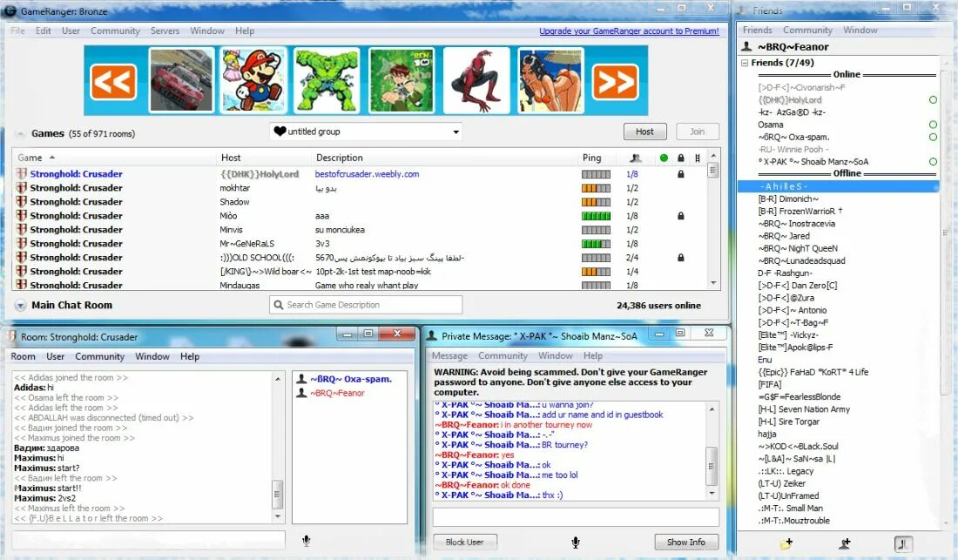The height and width of the screenshot is (560, 958).
Task: Sort by green status dot column
Action: (x=665, y=159)
